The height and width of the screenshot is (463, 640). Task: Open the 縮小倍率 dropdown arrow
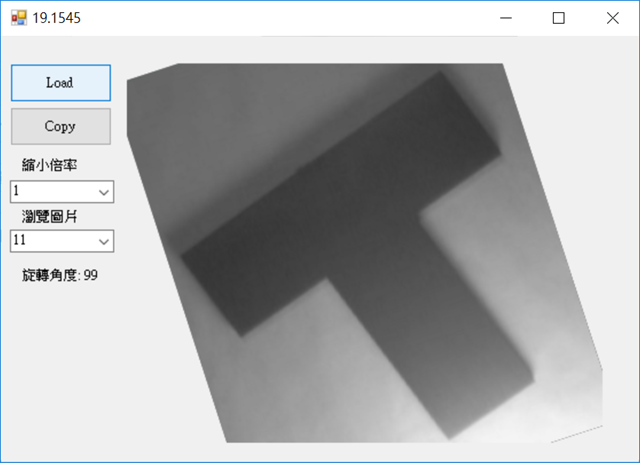[104, 192]
